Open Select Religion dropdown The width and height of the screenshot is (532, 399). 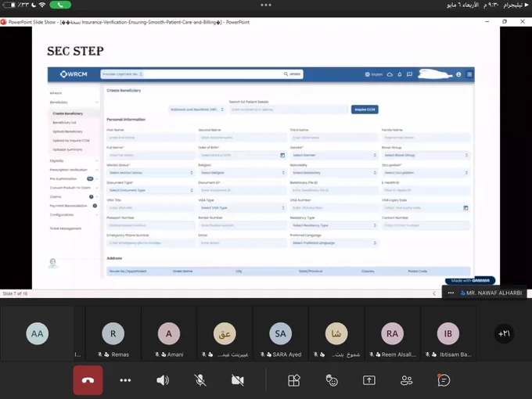point(243,173)
